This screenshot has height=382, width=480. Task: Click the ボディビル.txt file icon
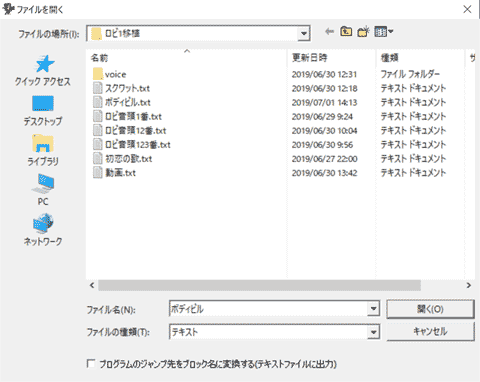[x=98, y=102]
